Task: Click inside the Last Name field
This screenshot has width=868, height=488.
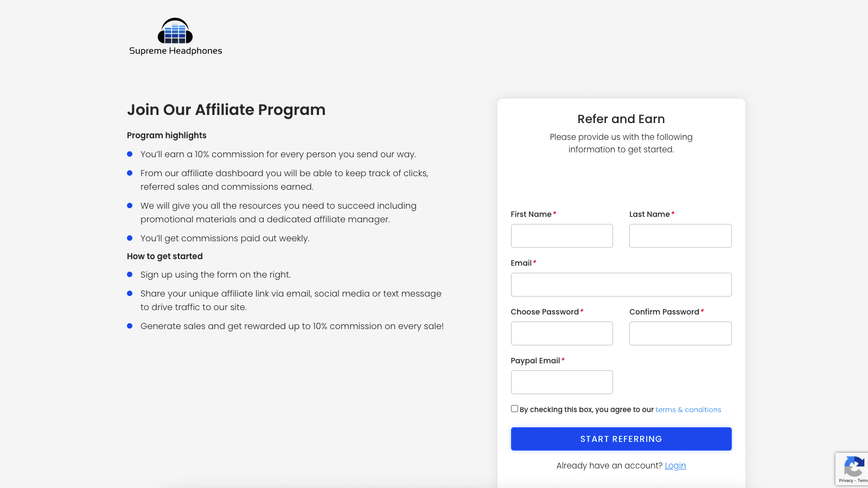Action: click(680, 235)
